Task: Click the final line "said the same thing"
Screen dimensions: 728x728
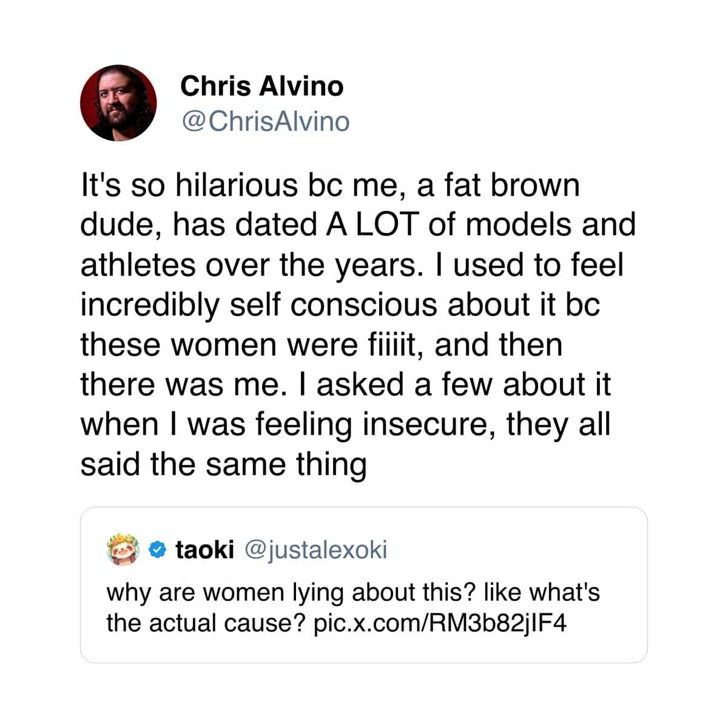Action: pos(224,465)
